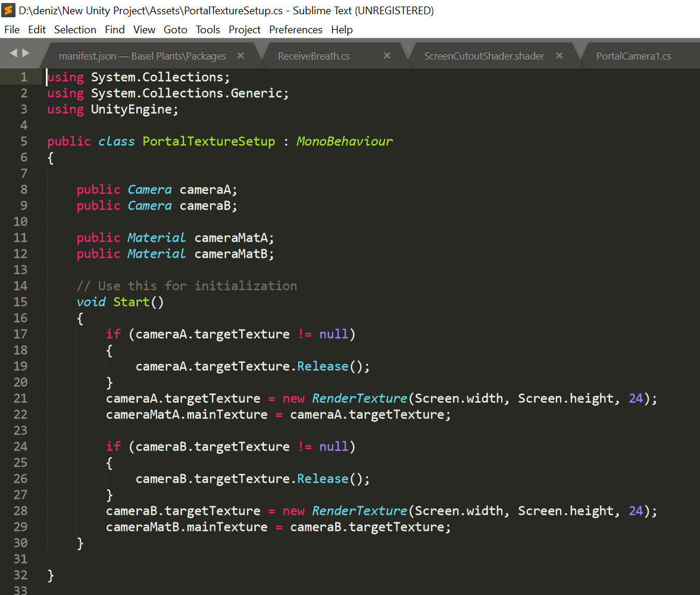Close the ScreenCutoutShader.shader tab
This screenshot has height=595, width=700.
[x=559, y=56]
